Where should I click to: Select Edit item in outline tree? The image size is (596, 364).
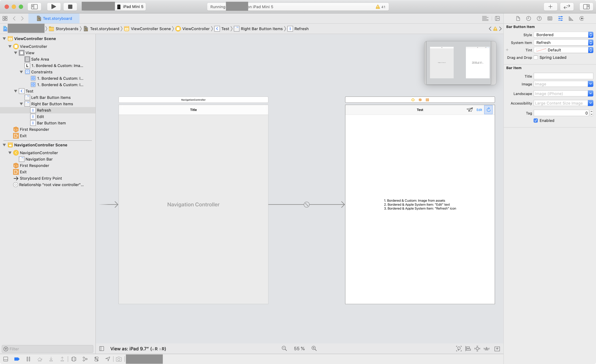pyautogui.click(x=40, y=117)
